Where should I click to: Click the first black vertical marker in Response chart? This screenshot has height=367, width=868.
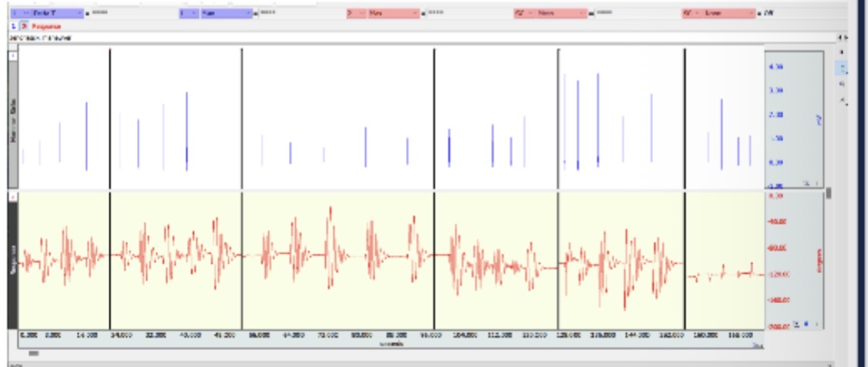(x=110, y=262)
